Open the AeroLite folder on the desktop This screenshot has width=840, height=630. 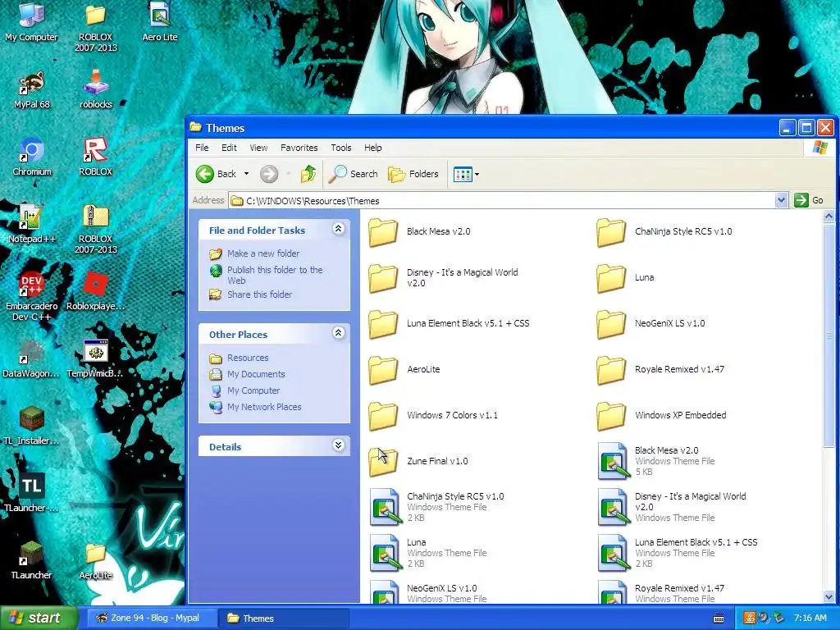click(95, 560)
